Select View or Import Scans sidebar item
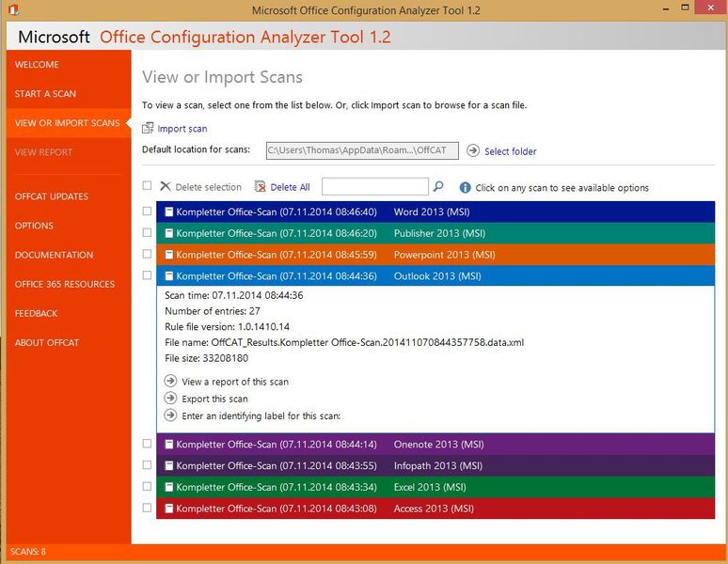Screen dimensions: 728x564 (x=69, y=123)
